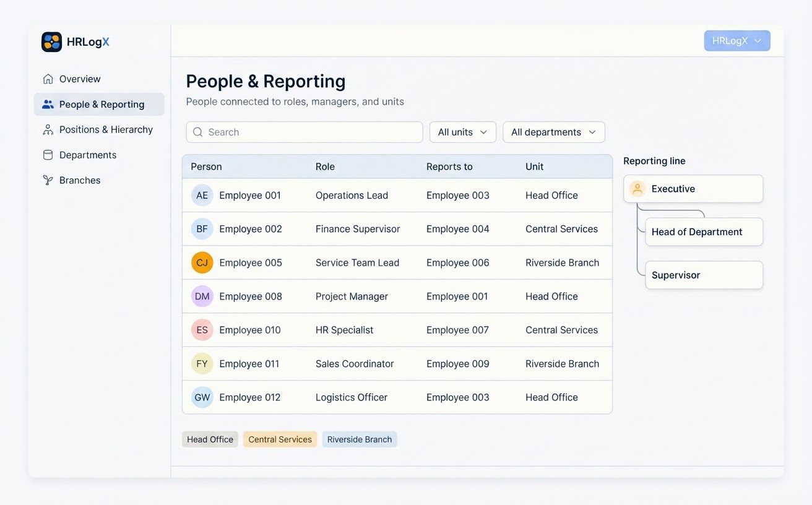Screen dimensions: 812x505
Task: Click Employee 012 name
Action: pyautogui.click(x=250, y=397)
